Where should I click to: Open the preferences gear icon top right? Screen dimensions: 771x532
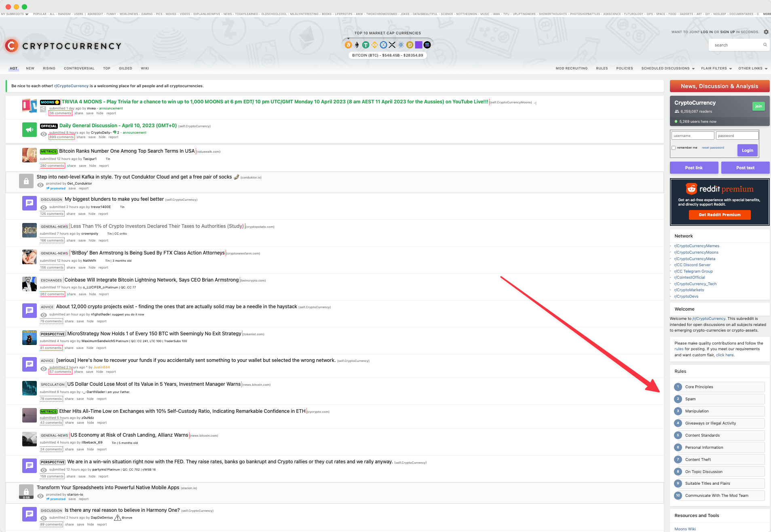766,32
